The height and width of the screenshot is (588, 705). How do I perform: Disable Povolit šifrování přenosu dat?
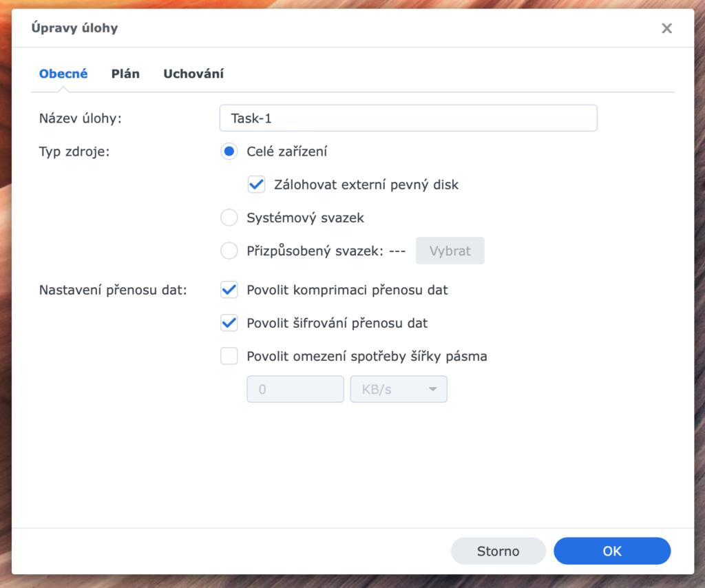229,323
